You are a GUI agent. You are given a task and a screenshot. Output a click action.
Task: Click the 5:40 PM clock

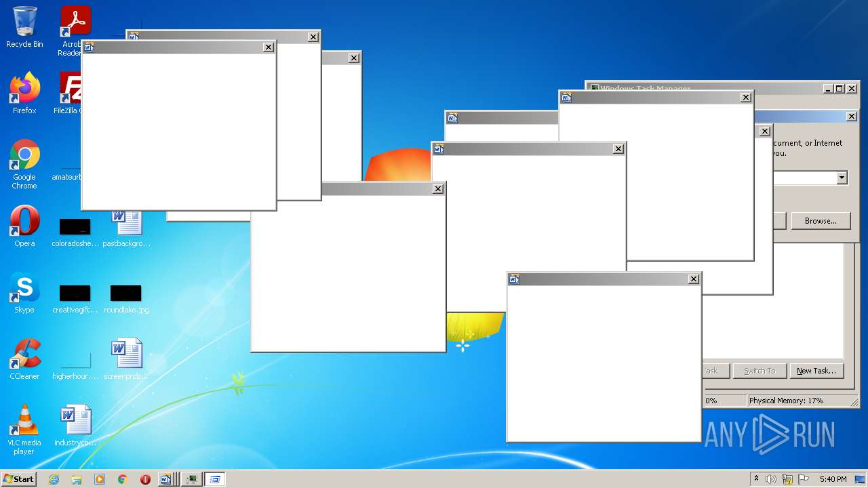coord(833,479)
